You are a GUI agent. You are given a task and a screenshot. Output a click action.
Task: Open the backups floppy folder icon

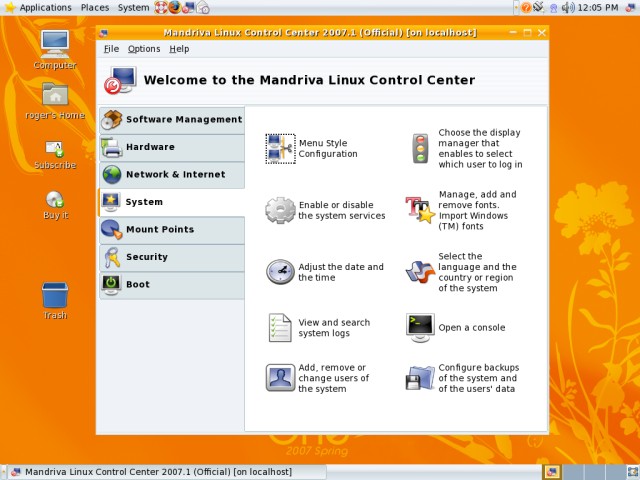(420, 378)
